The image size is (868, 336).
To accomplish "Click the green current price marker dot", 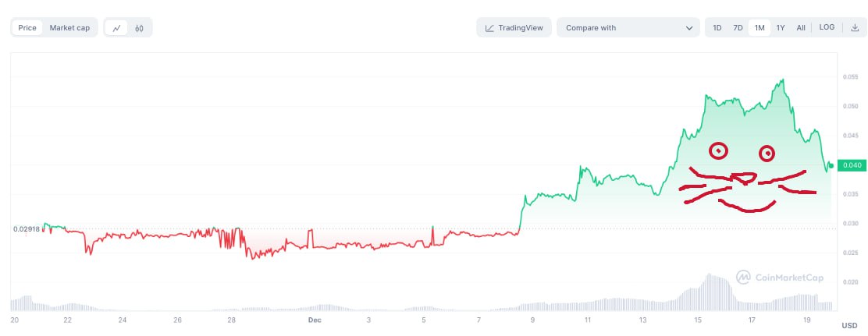I will point(831,164).
